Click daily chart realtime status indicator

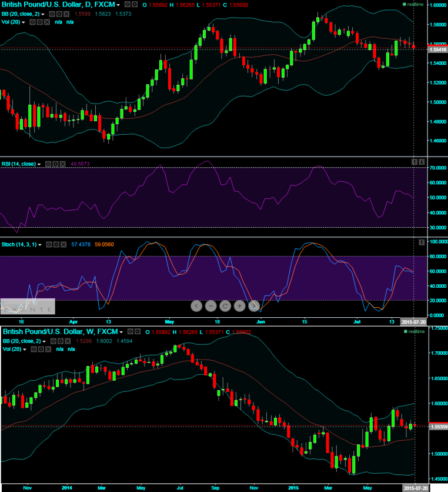pos(413,4)
